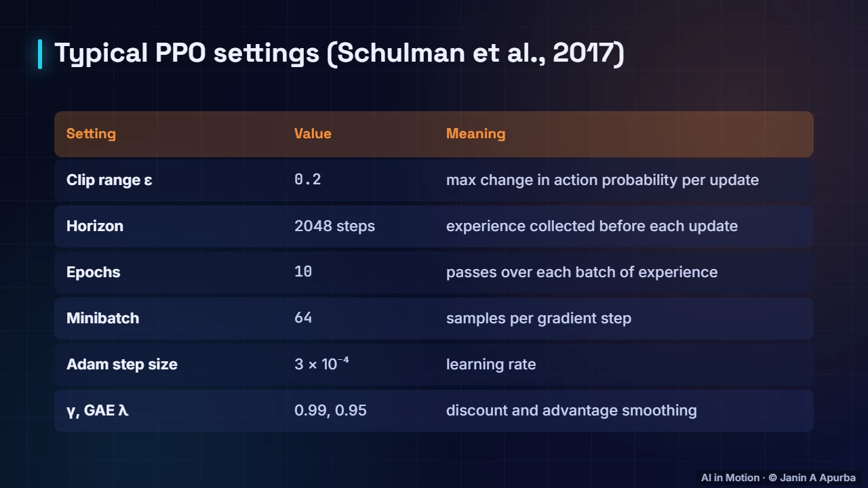Select the 'Value' column header
The height and width of the screenshot is (488, 868).
[x=313, y=134]
